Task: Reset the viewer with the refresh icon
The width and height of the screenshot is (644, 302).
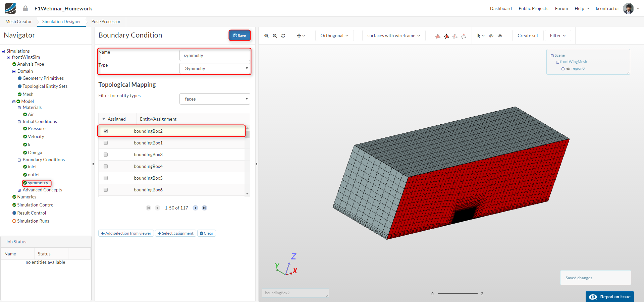Action: [283, 36]
